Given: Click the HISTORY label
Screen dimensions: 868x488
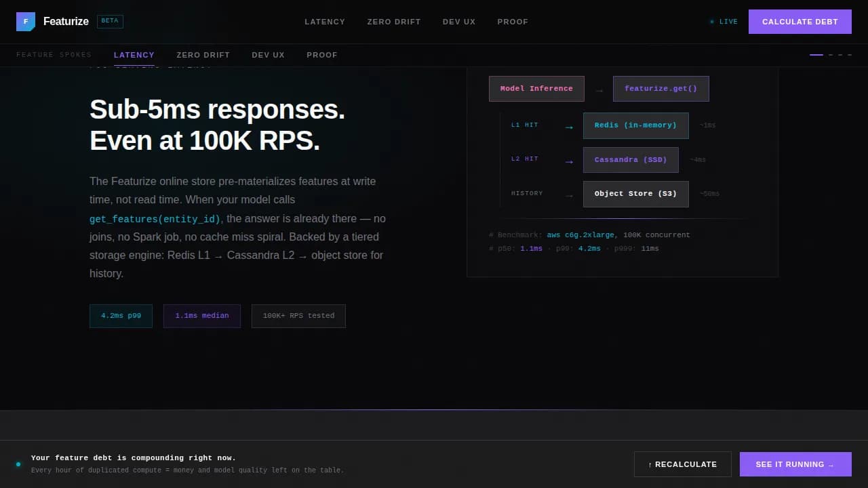Looking at the screenshot, I should pyautogui.click(x=528, y=194).
